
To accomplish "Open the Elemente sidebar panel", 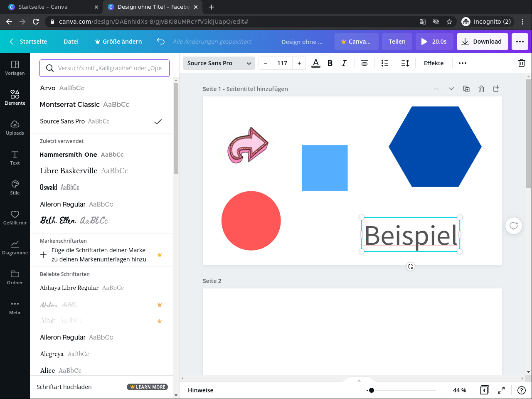I will pyautogui.click(x=15, y=98).
